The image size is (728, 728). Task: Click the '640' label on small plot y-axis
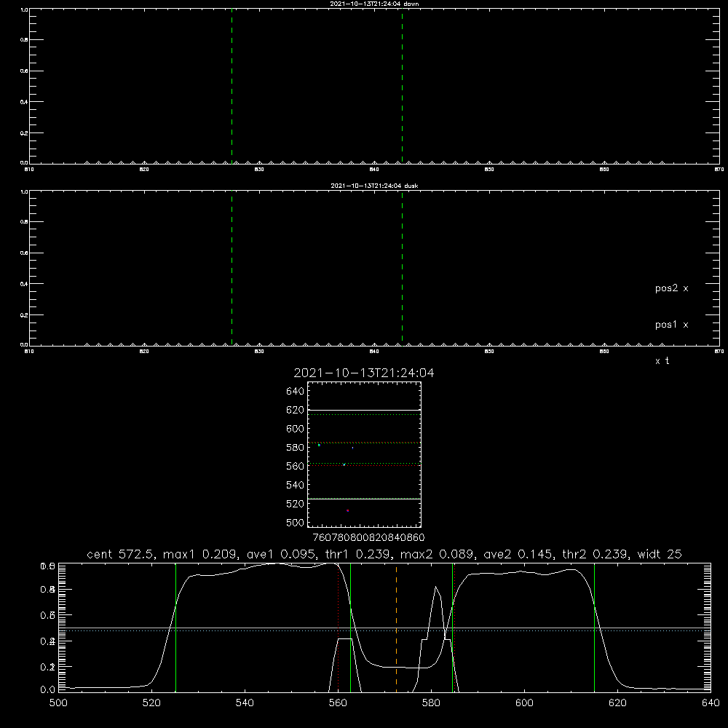(x=296, y=392)
